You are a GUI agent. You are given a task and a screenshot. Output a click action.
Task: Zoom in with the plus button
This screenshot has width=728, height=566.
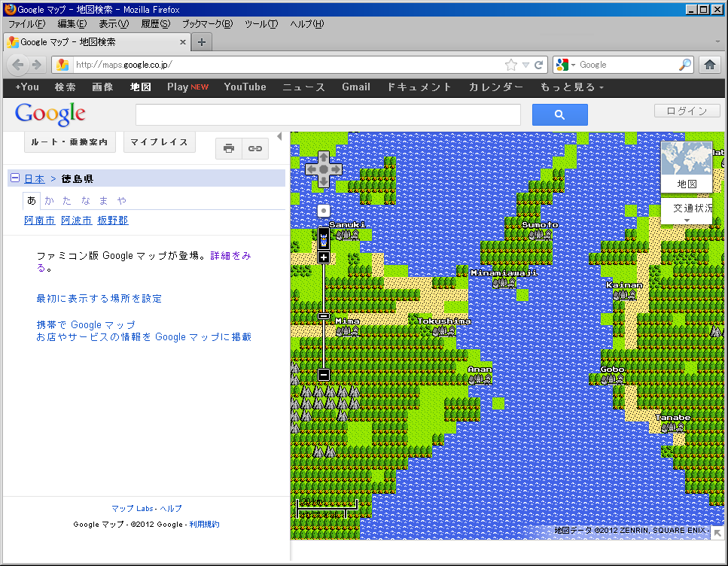(324, 257)
